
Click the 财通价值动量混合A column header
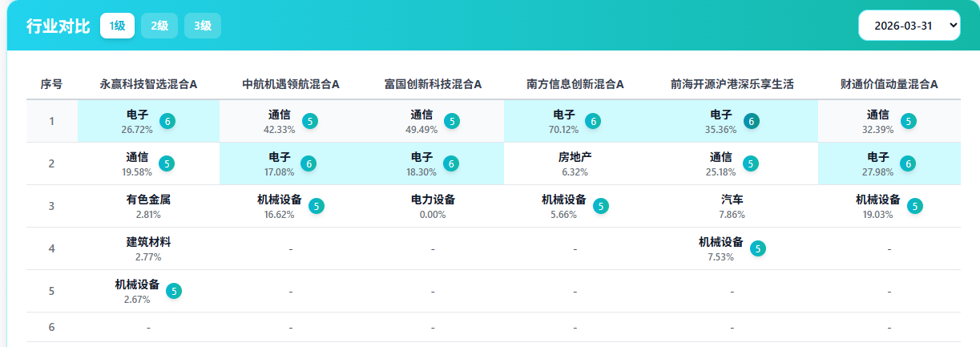(x=889, y=83)
